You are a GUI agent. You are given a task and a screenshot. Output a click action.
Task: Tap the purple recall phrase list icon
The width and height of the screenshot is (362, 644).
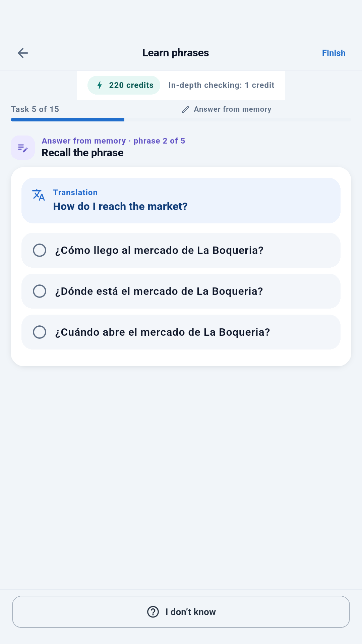[23, 148]
